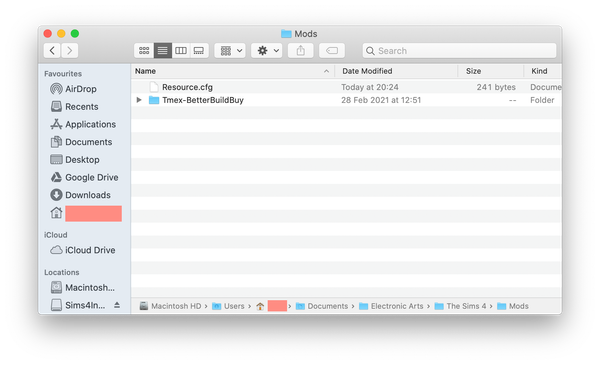The image size is (600, 365).
Task: Eject the Sims4In... volume
Action: pos(117,305)
